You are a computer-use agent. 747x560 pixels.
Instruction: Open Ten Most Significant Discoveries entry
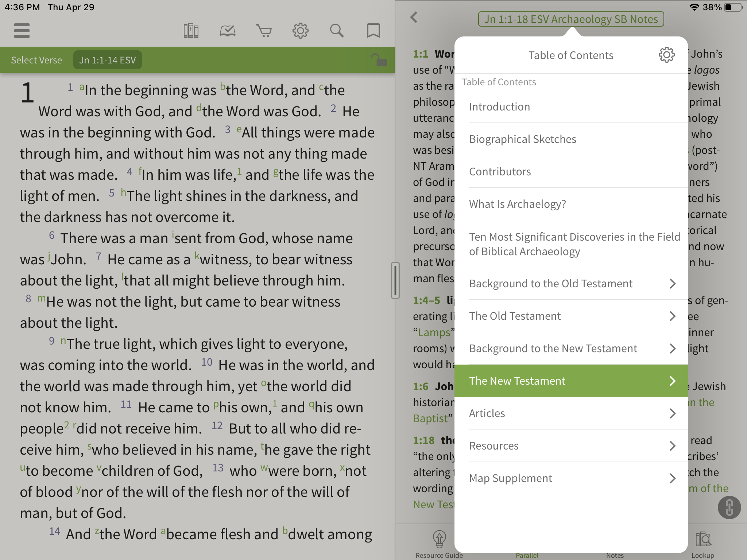coord(571,244)
